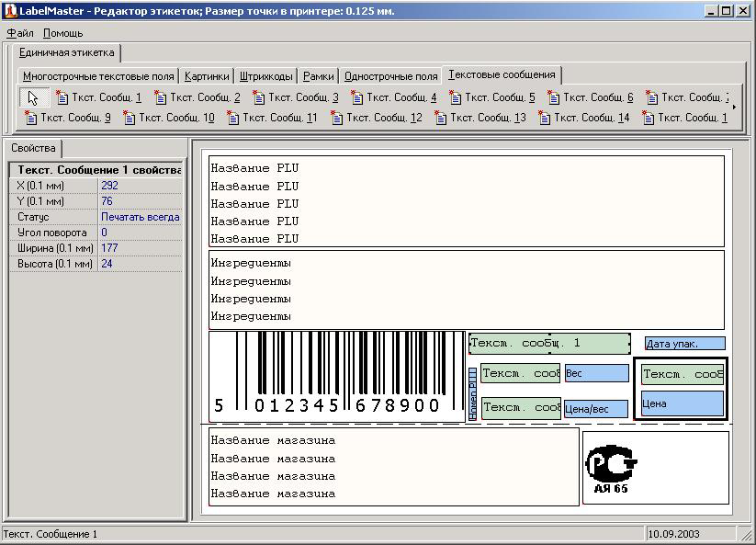Edit the X (0.1 мм) value 292
The width and height of the screenshot is (756, 545).
tap(141, 186)
